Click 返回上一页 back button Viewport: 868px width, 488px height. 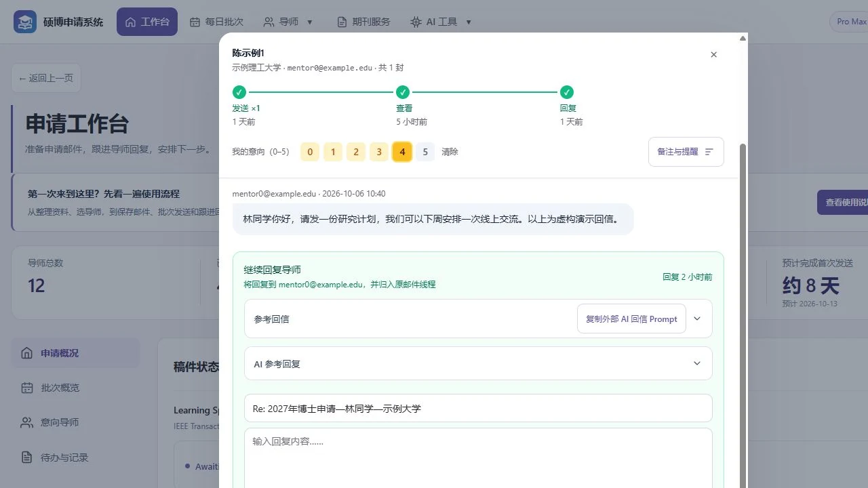coord(46,78)
